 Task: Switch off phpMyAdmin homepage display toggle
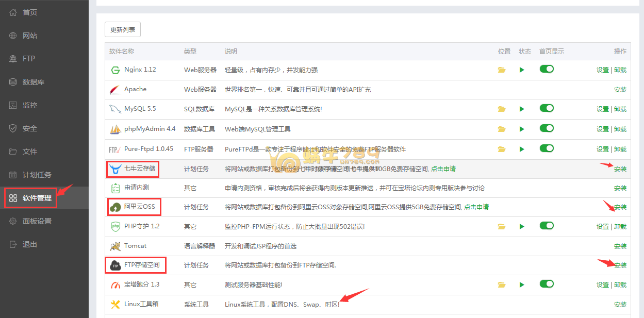pyautogui.click(x=547, y=128)
